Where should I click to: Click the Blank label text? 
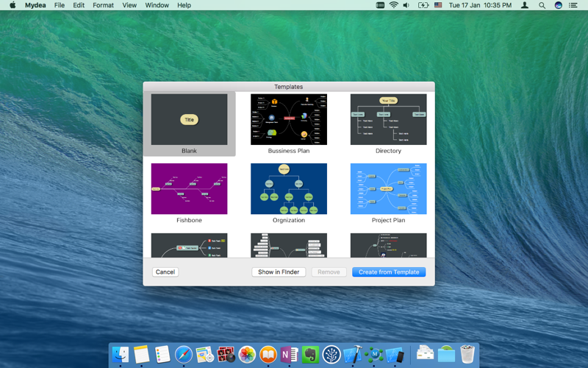[189, 151]
